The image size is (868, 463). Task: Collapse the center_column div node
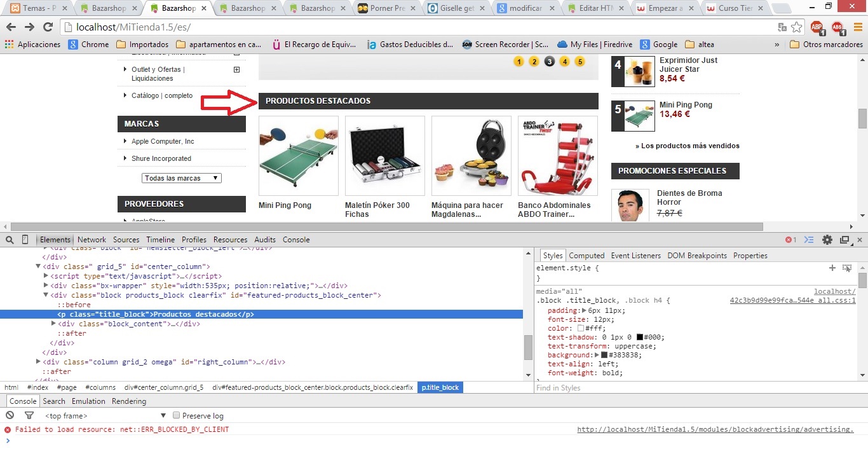(x=38, y=266)
